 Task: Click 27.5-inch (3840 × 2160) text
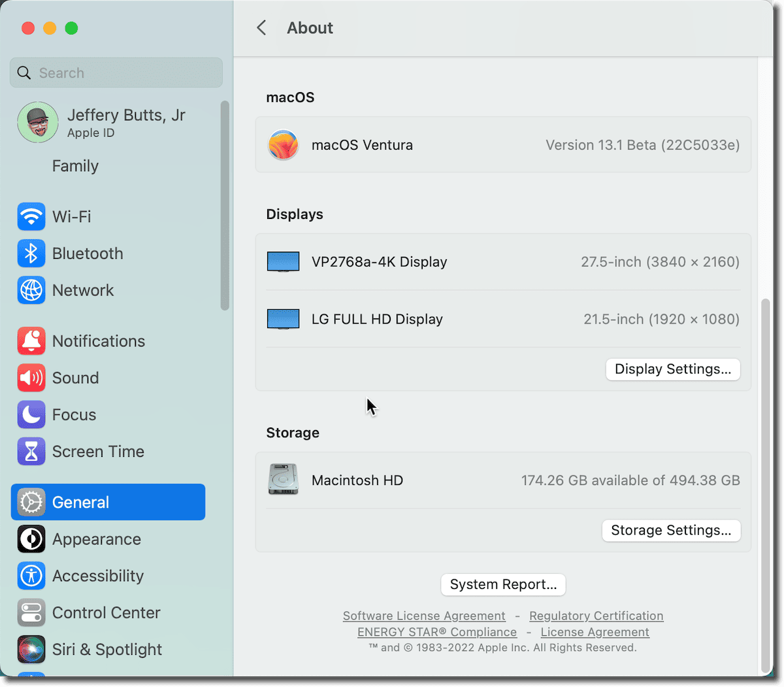660,262
